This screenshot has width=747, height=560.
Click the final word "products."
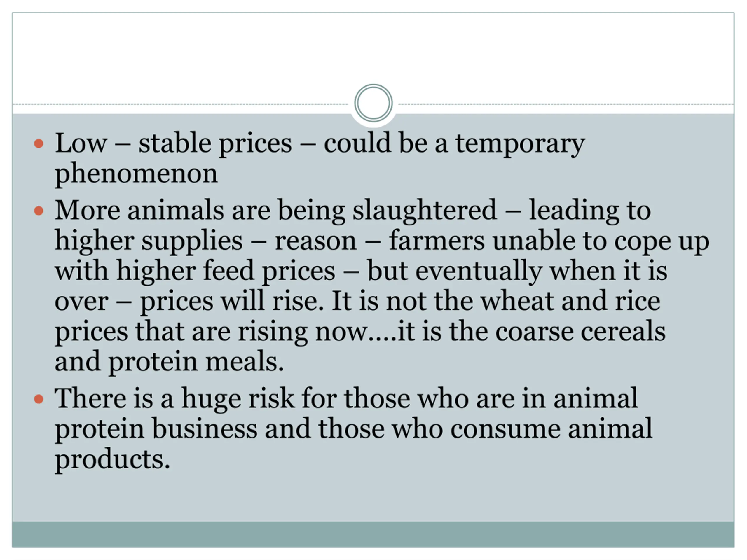click(112, 460)
